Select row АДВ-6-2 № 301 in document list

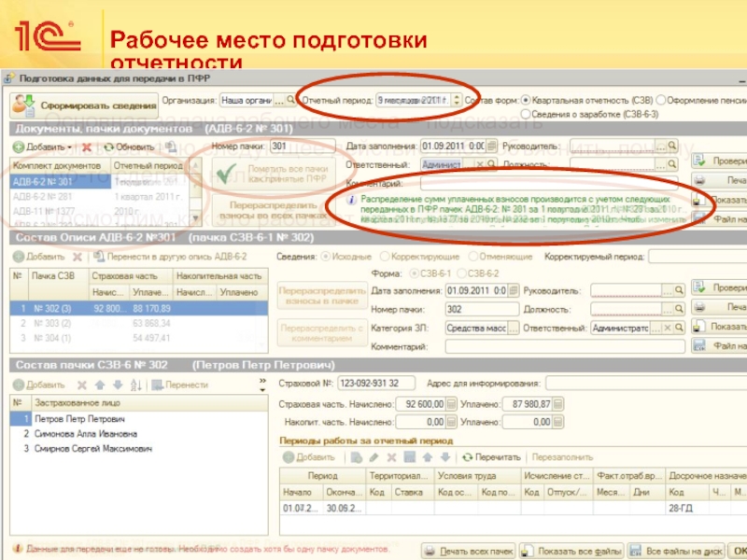pyautogui.click(x=58, y=182)
